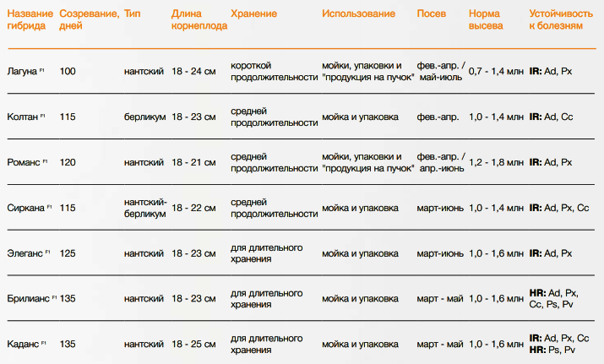The width and height of the screenshot is (604, 364).
Task: Select the hybrid name "Сиркана F1"
Action: [x=29, y=208]
